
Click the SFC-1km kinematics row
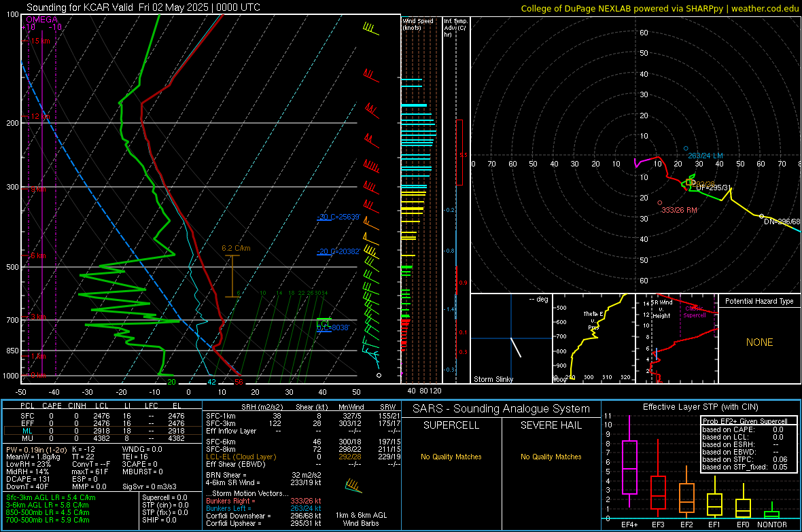click(x=303, y=416)
